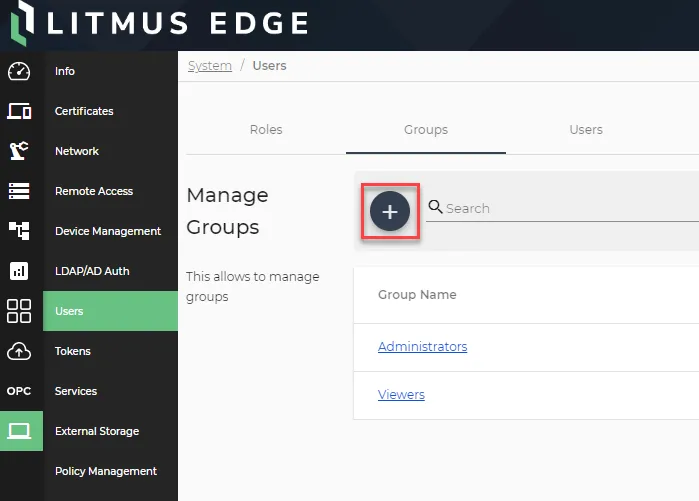Select the System laptop icon in sidebar
The height and width of the screenshot is (501, 699).
pyautogui.click(x=21, y=431)
